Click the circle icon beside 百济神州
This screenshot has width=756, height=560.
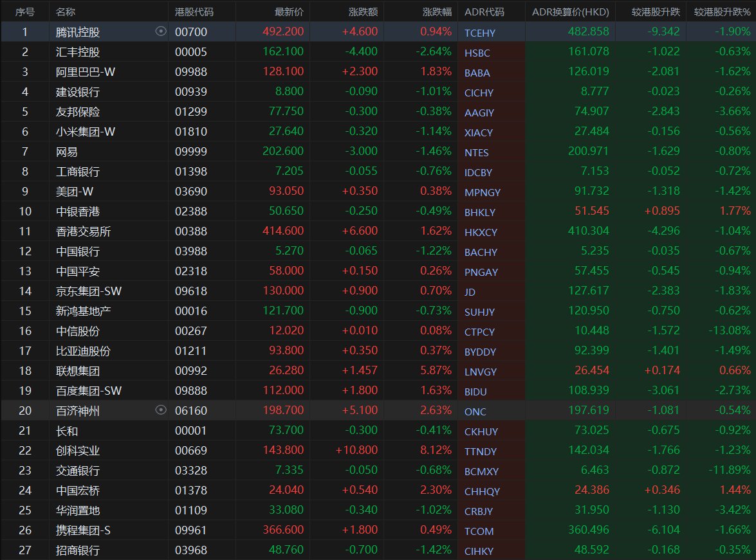pyautogui.click(x=161, y=410)
